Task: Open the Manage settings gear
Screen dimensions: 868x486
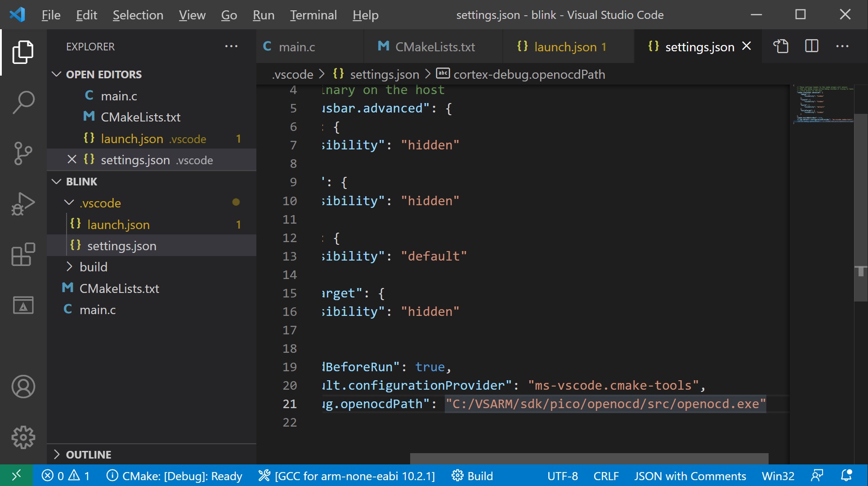Action: (23, 437)
